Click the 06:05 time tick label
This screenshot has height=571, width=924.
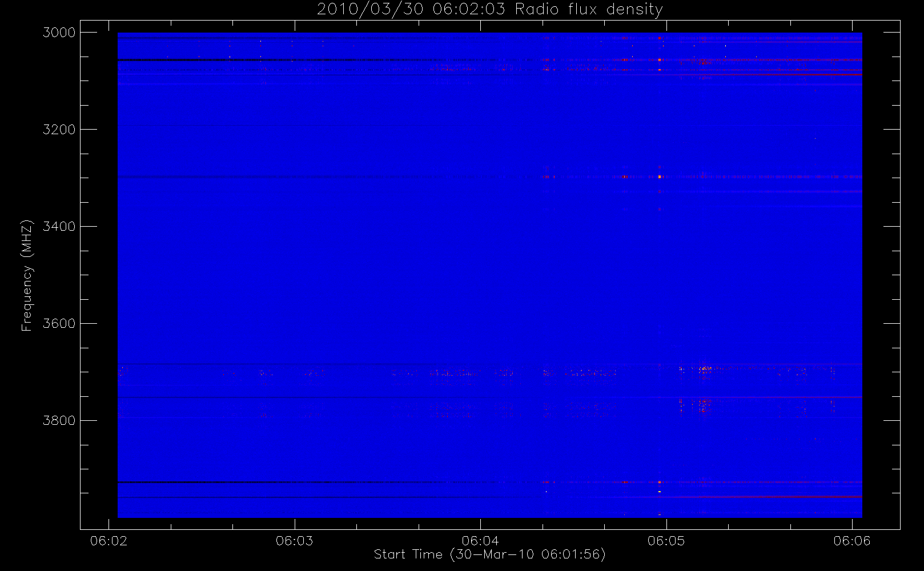click(666, 541)
